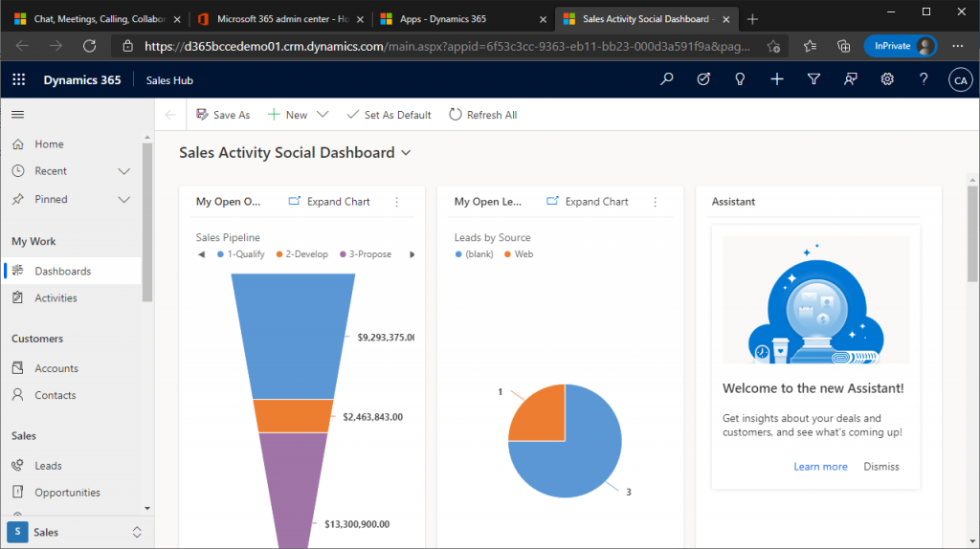This screenshot has width=980, height=549.
Task: Open Dashboards in sidebar
Action: tap(71, 271)
